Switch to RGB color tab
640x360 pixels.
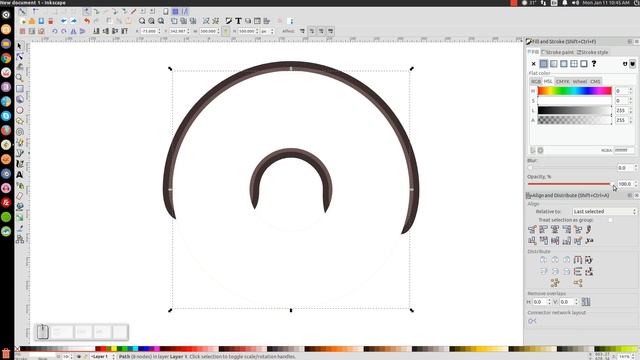[536, 82]
